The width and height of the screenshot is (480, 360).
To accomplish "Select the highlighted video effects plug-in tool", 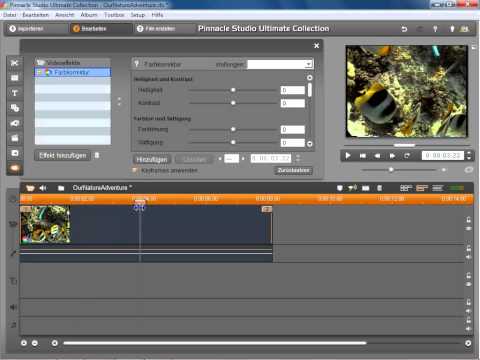I will coord(15,168).
